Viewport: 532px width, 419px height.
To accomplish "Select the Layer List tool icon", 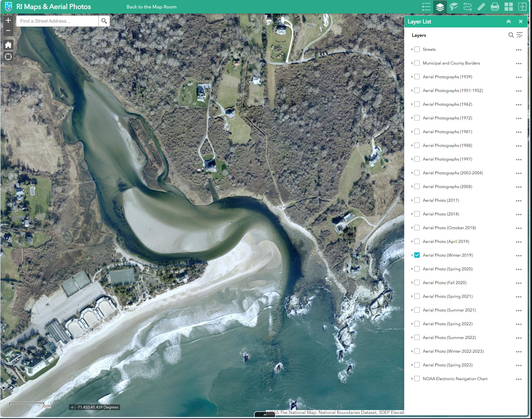I will coord(440,7).
